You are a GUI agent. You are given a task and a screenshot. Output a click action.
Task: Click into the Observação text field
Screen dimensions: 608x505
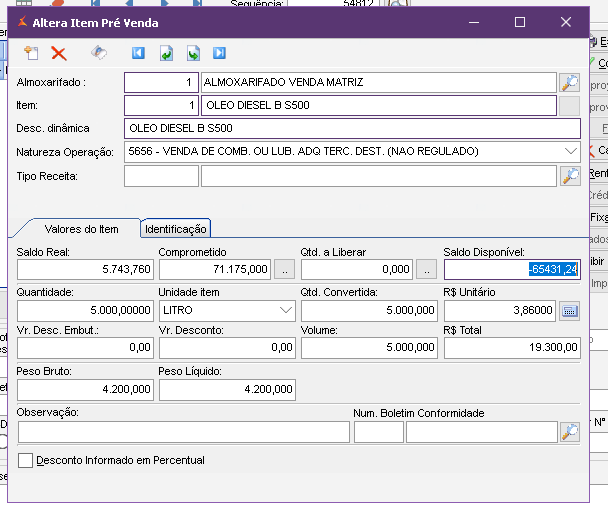point(184,432)
